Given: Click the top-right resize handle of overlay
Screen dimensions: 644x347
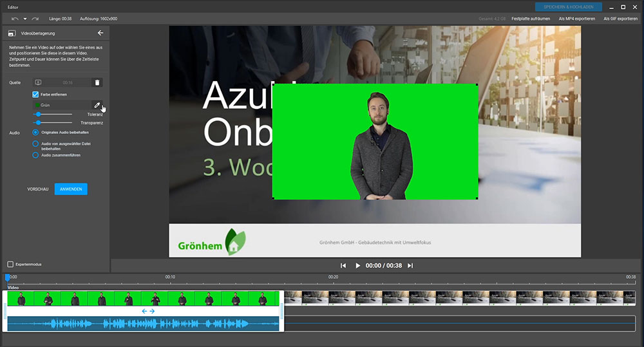Looking at the screenshot, I should click(x=477, y=84).
